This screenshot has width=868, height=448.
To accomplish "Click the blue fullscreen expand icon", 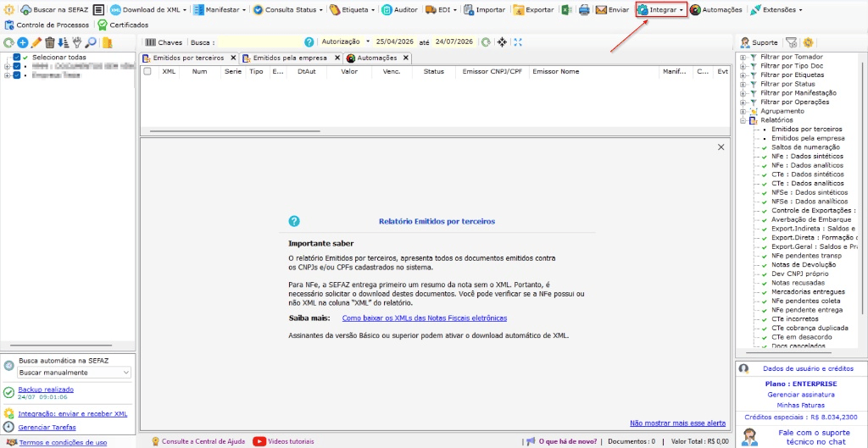I will pyautogui.click(x=518, y=42).
